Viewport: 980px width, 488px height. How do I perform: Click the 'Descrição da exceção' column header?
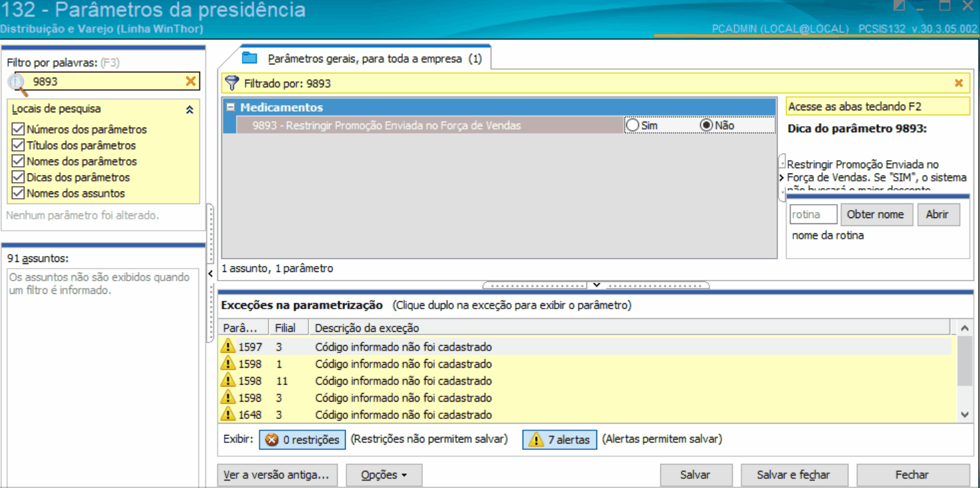[x=630, y=328]
